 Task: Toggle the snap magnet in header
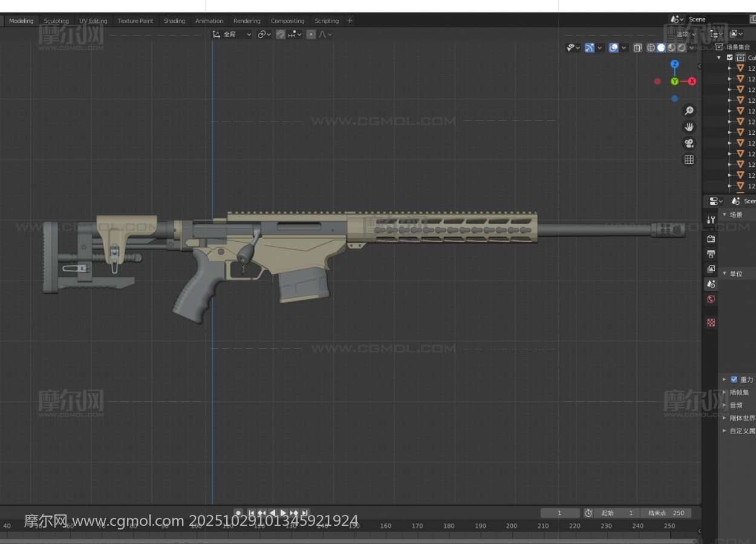[x=281, y=34]
